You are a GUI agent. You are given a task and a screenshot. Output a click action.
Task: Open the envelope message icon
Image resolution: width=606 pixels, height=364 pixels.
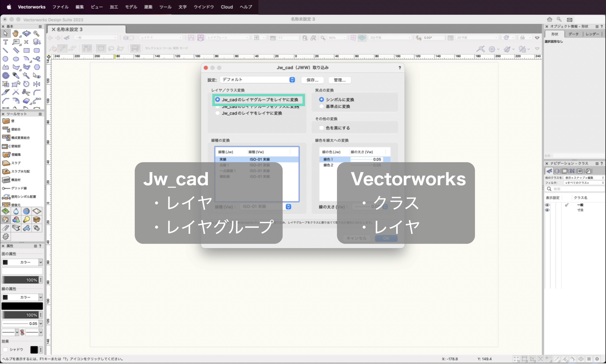coord(570,20)
